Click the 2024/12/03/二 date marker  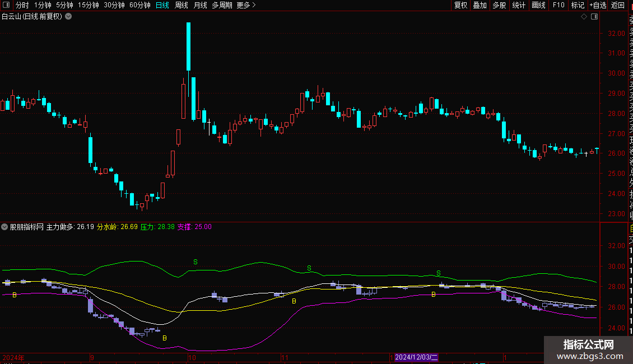(x=416, y=357)
